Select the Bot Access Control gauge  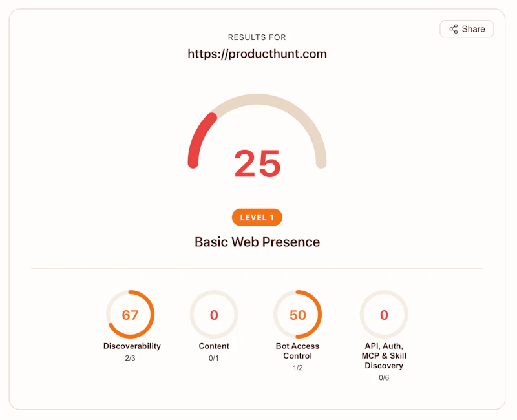pos(298,315)
